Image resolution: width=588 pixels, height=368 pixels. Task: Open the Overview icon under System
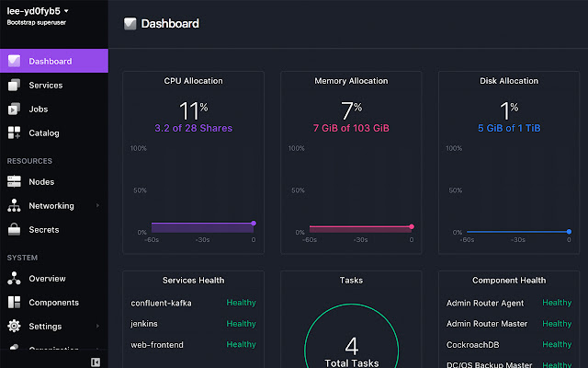click(x=14, y=279)
